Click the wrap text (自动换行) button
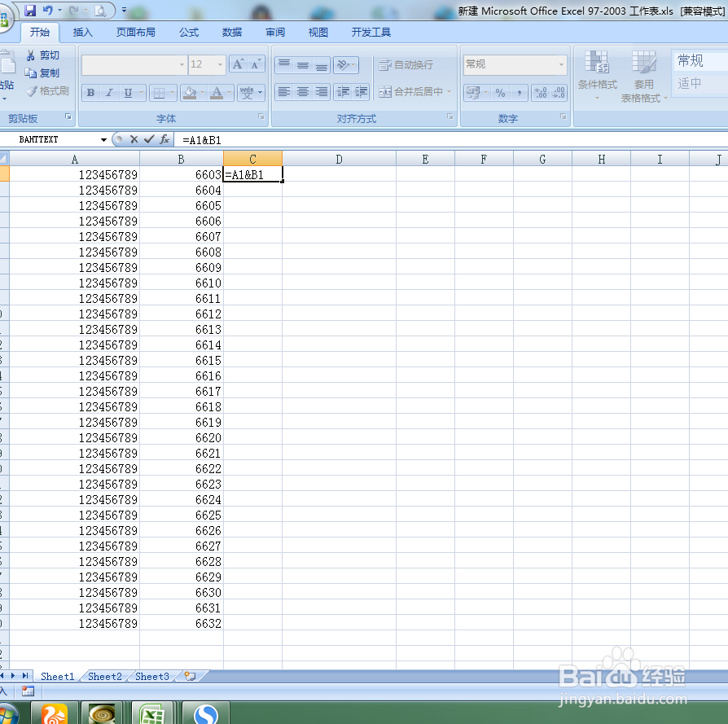This screenshot has height=724, width=728. (406, 65)
